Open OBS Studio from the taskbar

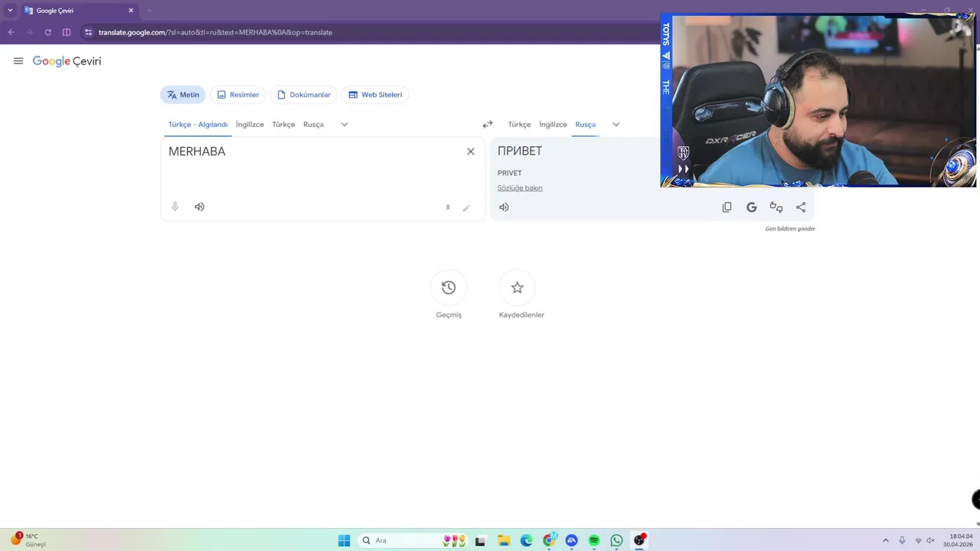[639, 540]
